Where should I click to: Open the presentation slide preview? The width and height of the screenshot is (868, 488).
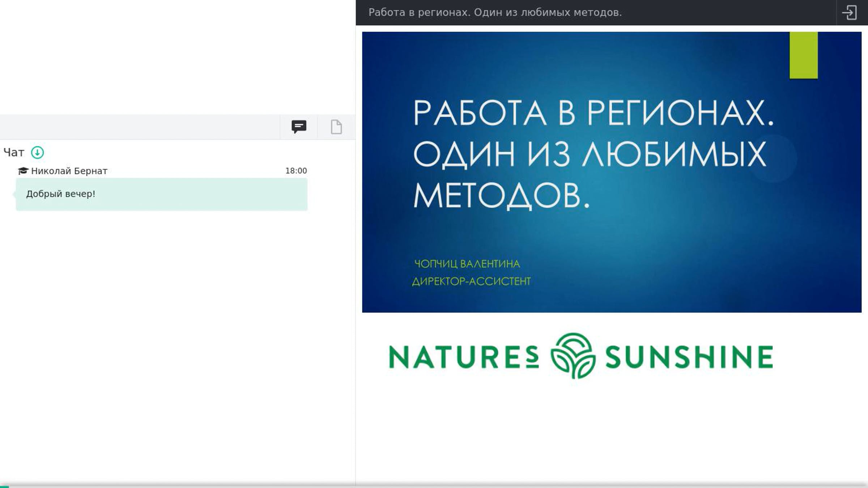[612, 172]
